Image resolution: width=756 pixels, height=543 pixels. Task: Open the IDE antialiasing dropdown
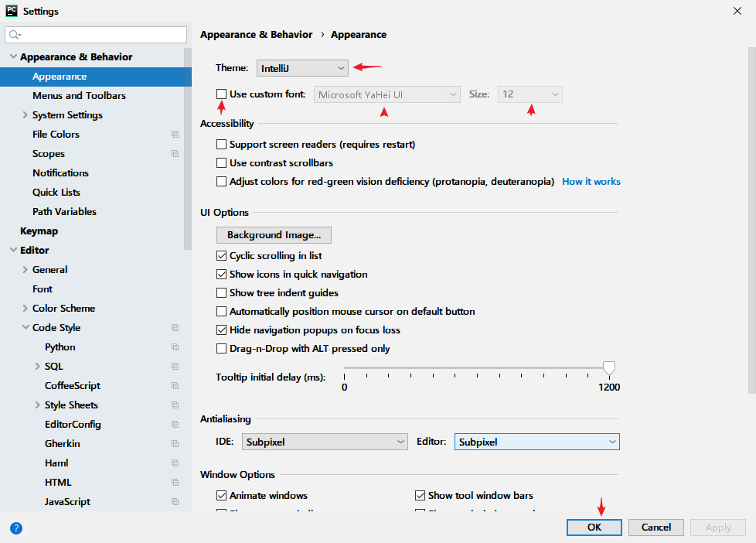325,442
